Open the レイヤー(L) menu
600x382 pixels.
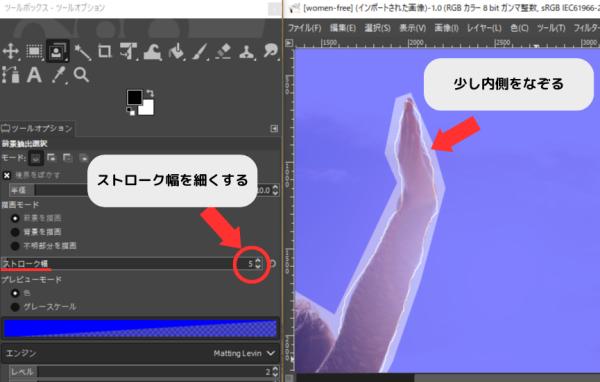tap(484, 28)
